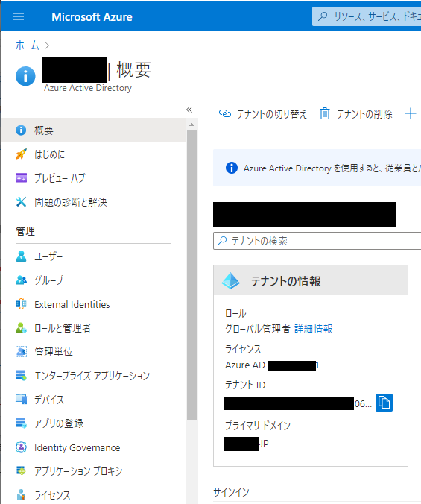Click the search magnifier icon in header
The width and height of the screenshot is (421, 504).
tap(323, 16)
